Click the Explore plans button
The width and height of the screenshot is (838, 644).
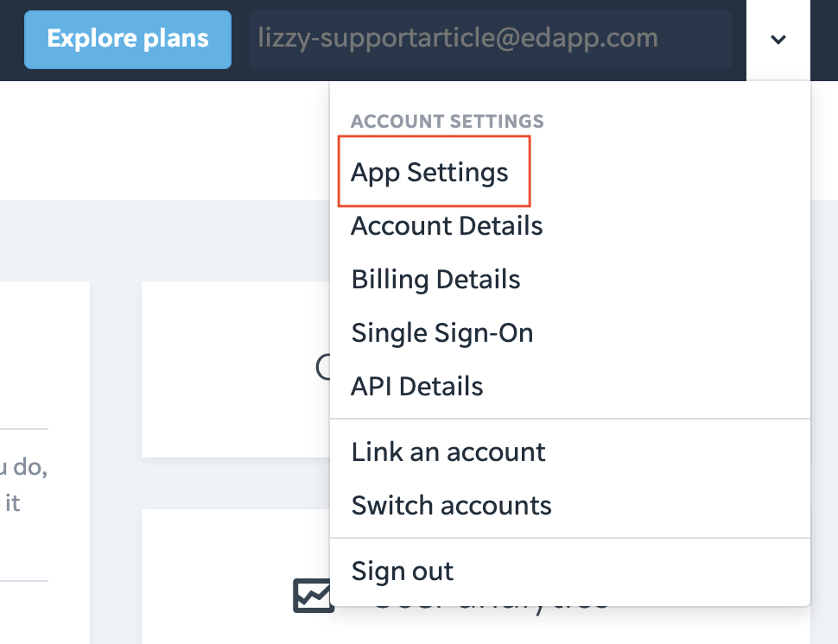click(x=128, y=40)
